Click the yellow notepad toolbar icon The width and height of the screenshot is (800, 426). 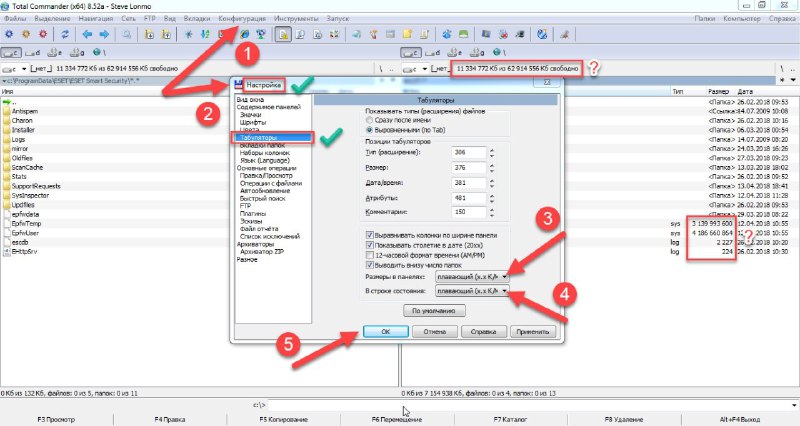(x=407, y=34)
